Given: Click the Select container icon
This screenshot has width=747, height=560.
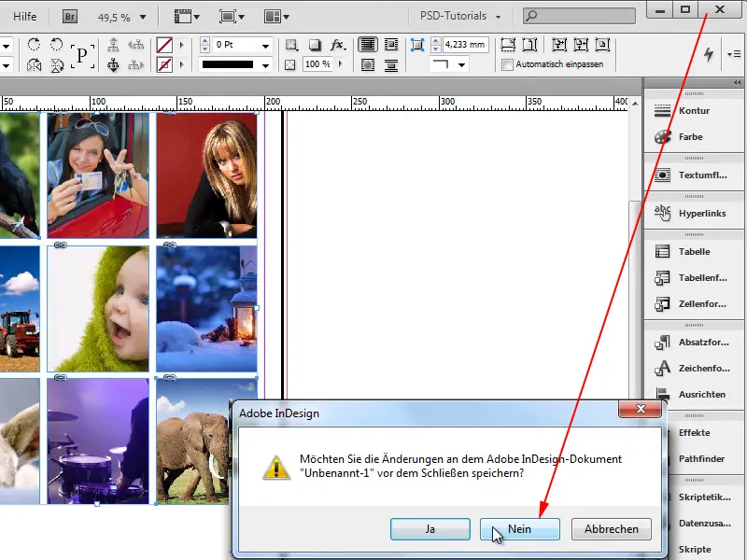Looking at the screenshot, I should coord(113,45).
